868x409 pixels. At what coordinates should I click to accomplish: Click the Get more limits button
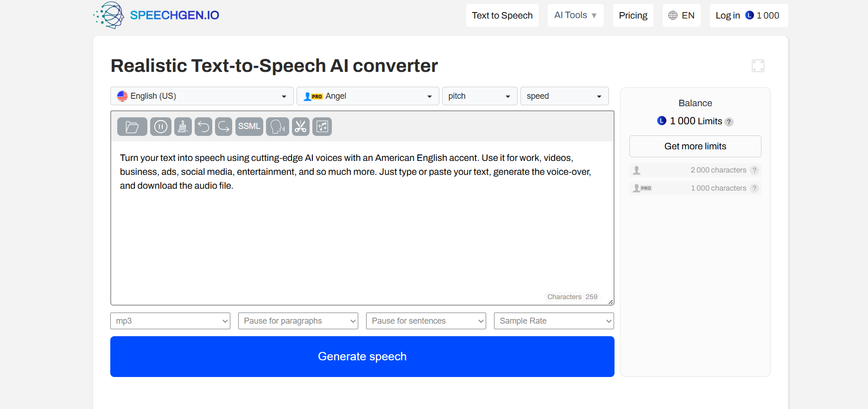pos(695,146)
